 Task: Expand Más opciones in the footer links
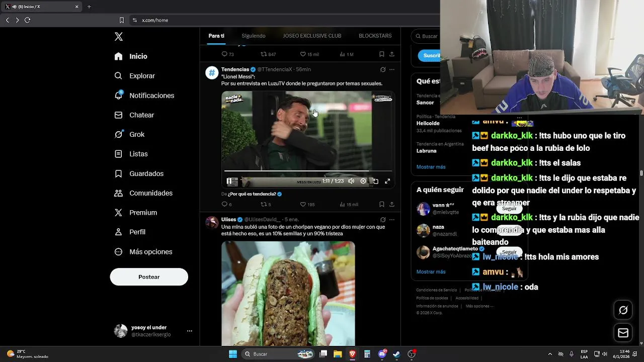pyautogui.click(x=479, y=306)
